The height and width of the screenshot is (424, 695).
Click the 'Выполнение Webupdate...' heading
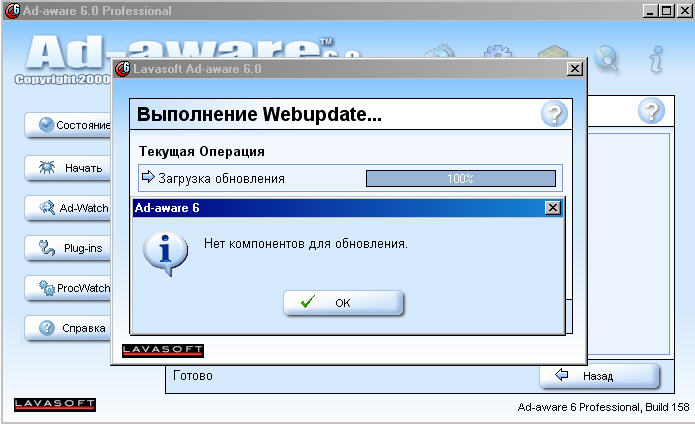pyautogui.click(x=259, y=114)
